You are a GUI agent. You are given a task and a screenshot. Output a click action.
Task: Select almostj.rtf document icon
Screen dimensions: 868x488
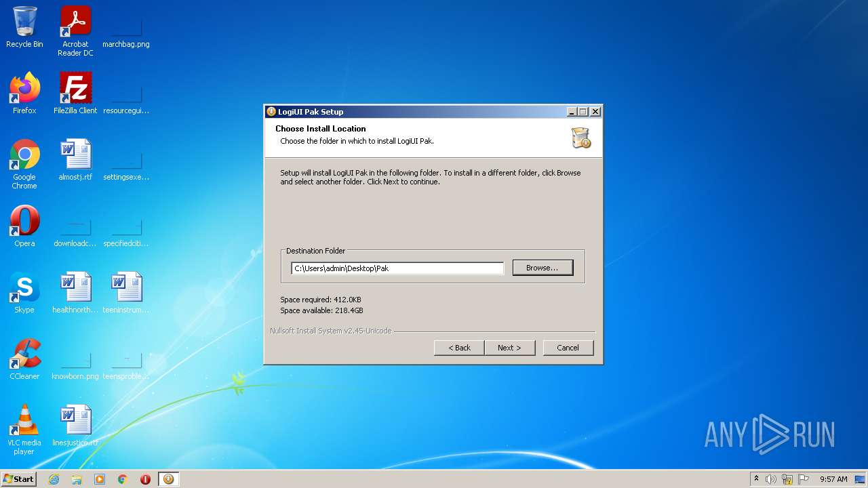click(75, 160)
